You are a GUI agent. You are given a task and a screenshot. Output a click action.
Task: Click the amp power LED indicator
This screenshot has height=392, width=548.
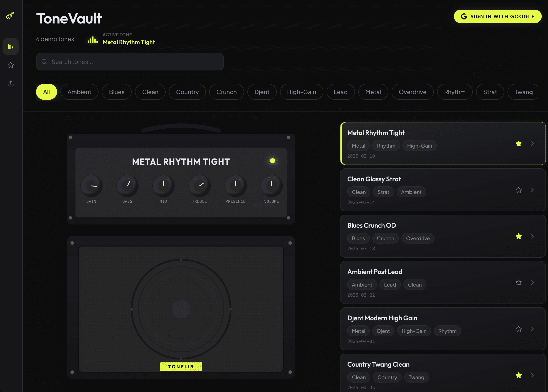[x=272, y=161]
